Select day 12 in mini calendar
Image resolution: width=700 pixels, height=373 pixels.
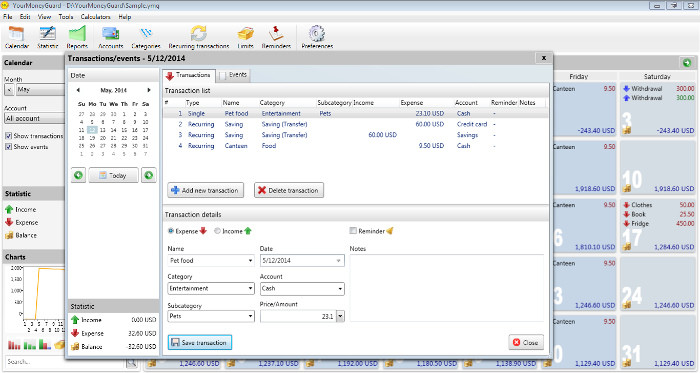pyautogui.click(x=92, y=130)
